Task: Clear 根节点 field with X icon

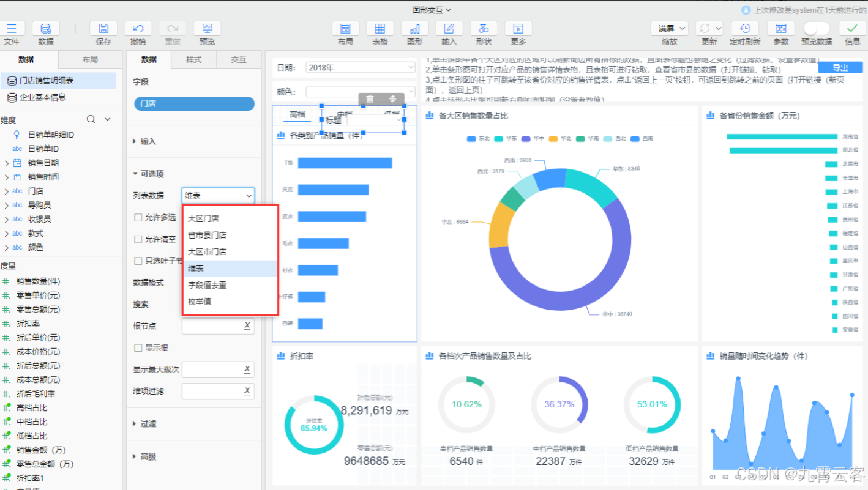Action: (x=247, y=326)
